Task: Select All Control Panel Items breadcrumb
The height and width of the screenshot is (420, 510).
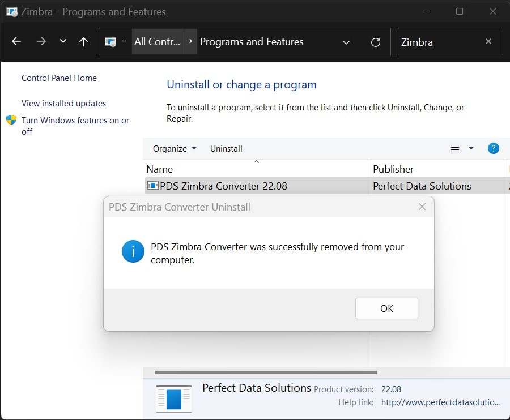Action: [158, 41]
